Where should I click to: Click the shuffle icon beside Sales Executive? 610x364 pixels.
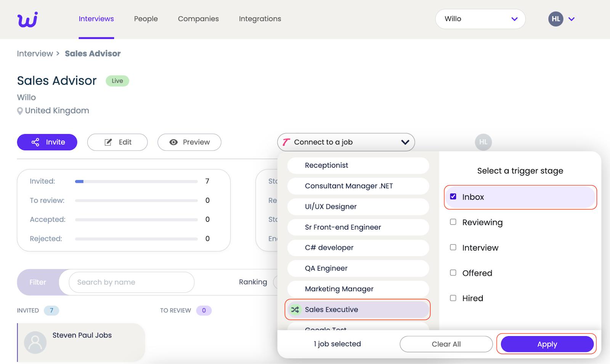coord(295,309)
